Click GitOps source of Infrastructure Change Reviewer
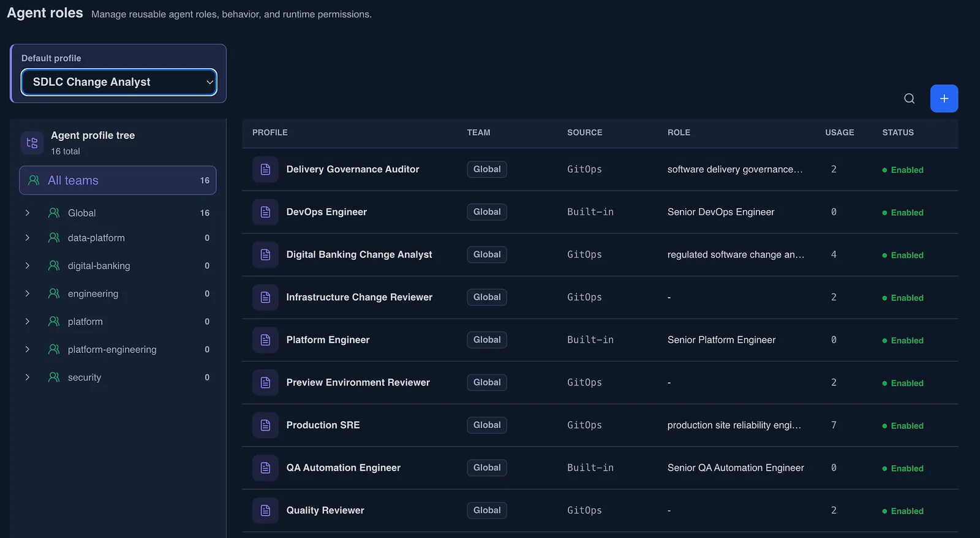 tap(584, 297)
